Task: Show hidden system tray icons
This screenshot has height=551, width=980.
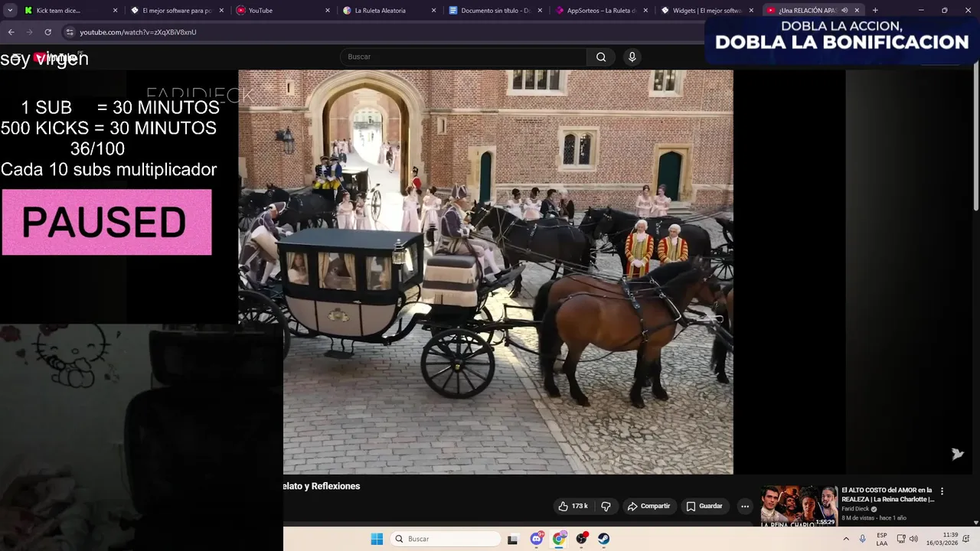Action: [x=846, y=539]
